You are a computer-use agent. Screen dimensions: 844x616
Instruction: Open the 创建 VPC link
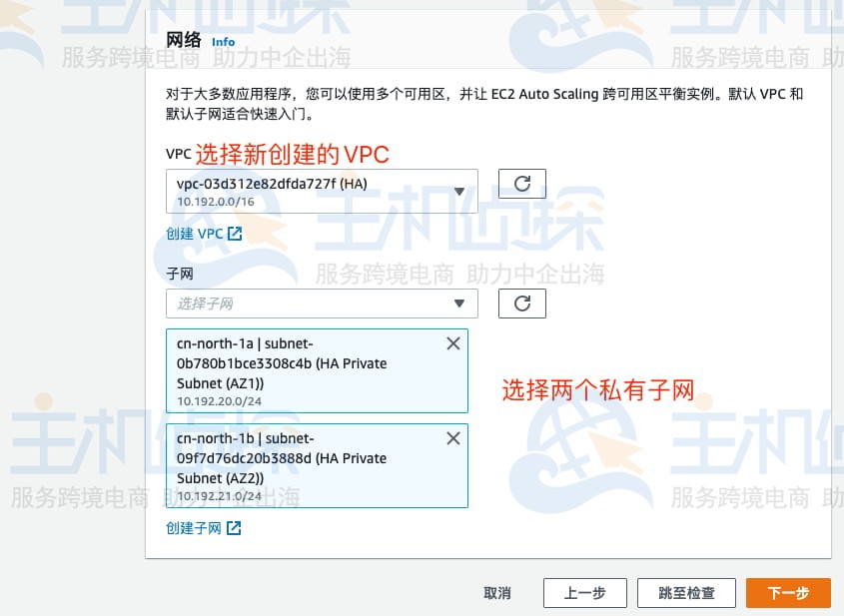coord(195,233)
